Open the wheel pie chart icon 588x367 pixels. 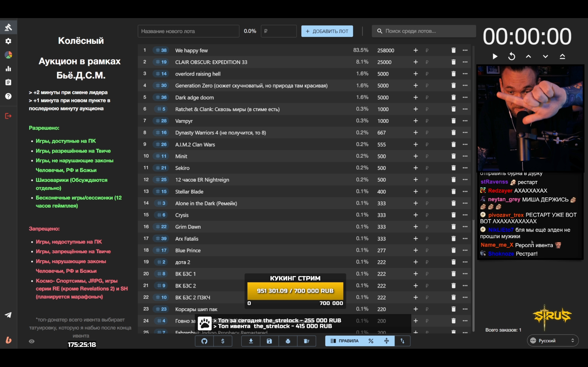point(8,55)
